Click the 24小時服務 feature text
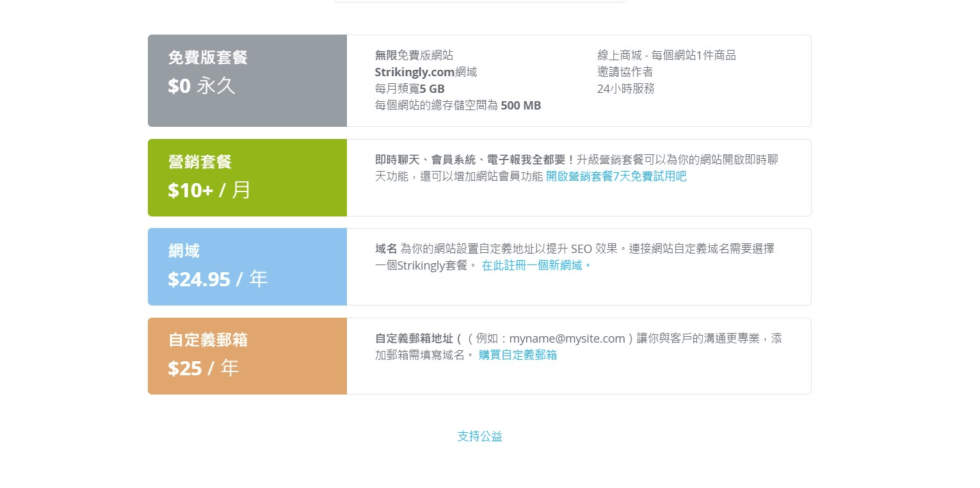Screen dimensions: 980x488 (x=625, y=88)
